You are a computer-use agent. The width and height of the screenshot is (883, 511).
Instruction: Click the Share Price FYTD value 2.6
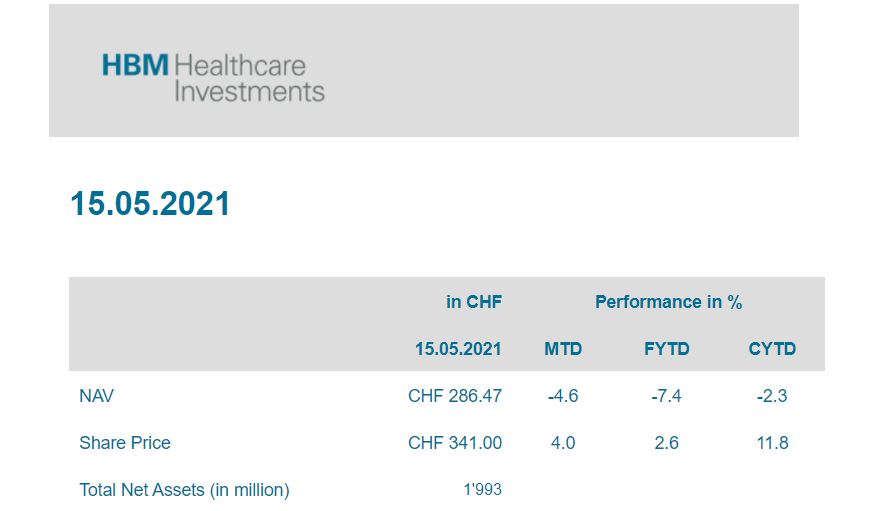point(666,443)
